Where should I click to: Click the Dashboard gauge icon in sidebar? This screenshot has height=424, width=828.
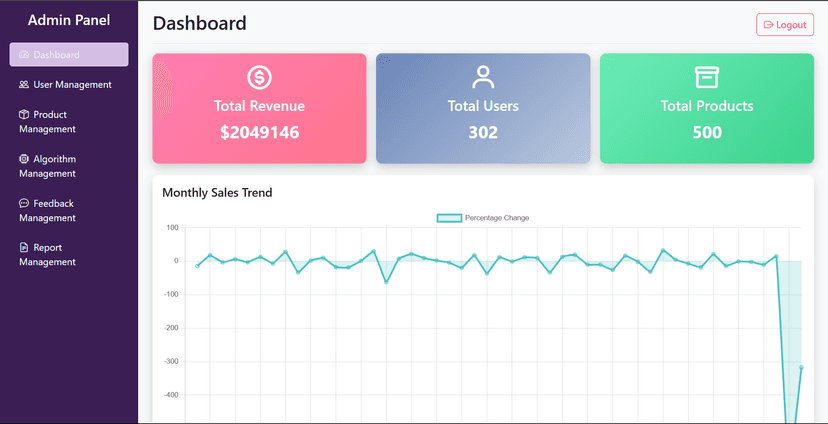pos(24,55)
